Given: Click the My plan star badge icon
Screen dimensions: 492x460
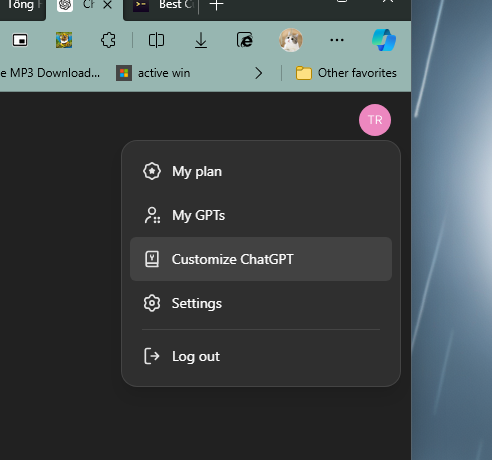Looking at the screenshot, I should (x=152, y=171).
